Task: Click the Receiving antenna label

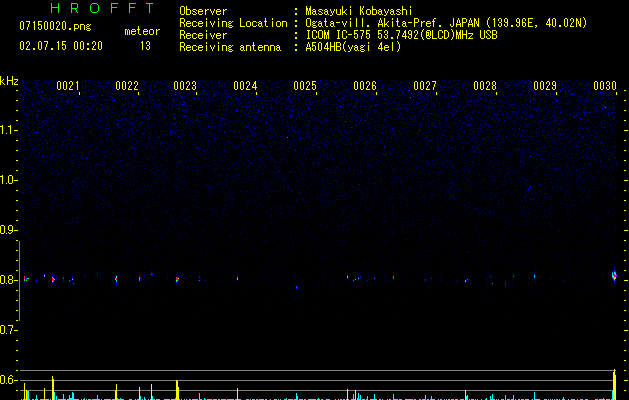Action: click(x=230, y=47)
